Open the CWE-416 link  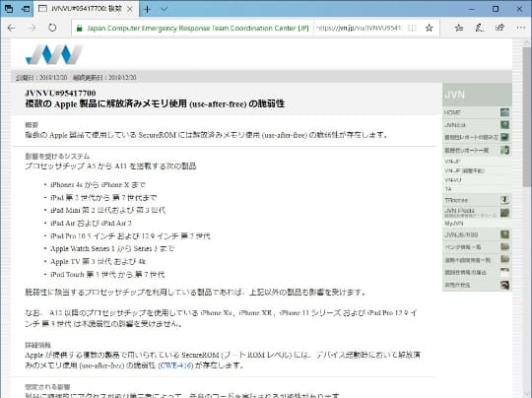click(x=175, y=365)
